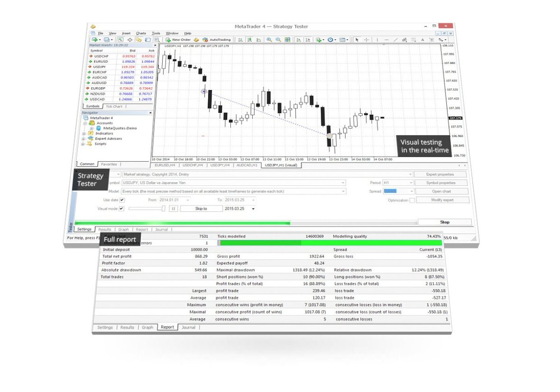Toggle the Navigator star-folder icon

point(138,40)
